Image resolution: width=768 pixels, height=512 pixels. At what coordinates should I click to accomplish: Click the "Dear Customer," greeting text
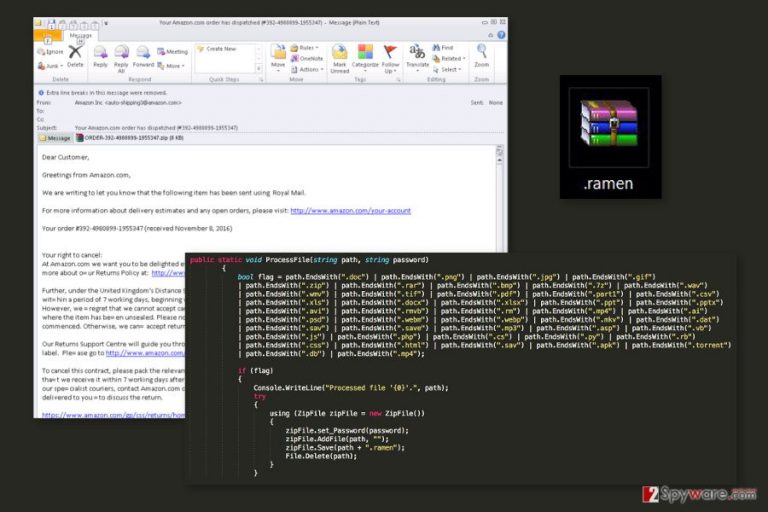[x=66, y=157]
